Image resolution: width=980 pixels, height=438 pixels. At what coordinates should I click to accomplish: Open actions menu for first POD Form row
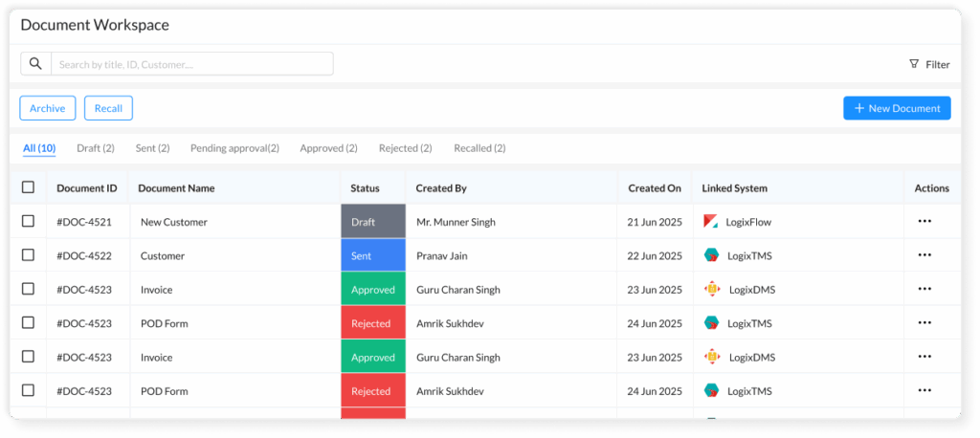tap(924, 323)
